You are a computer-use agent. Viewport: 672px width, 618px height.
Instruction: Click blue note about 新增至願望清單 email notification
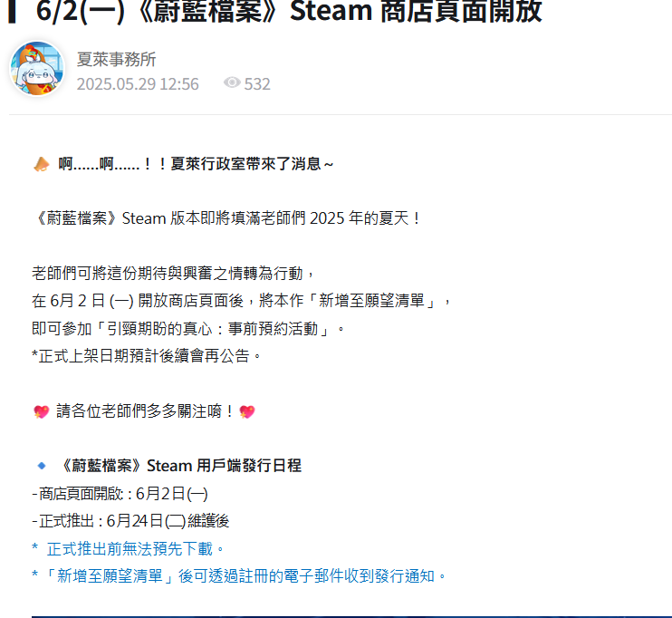pyautogui.click(x=239, y=576)
